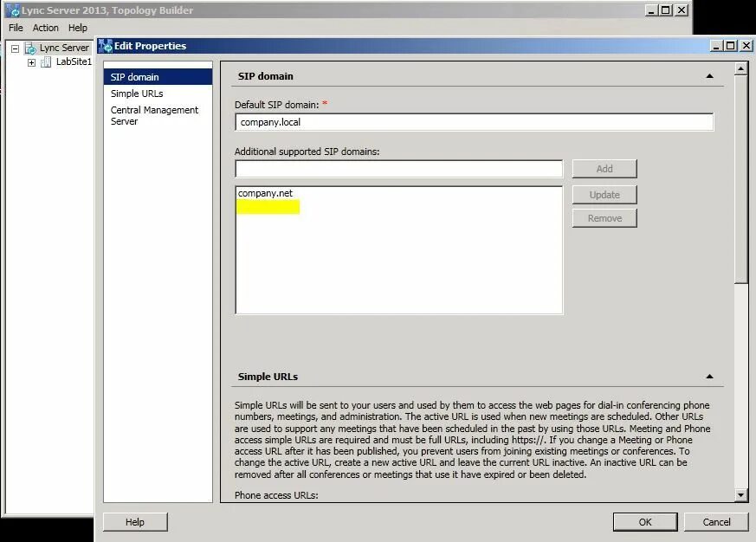Click the scrollbar down arrow
756x542 pixels.
coord(741,494)
